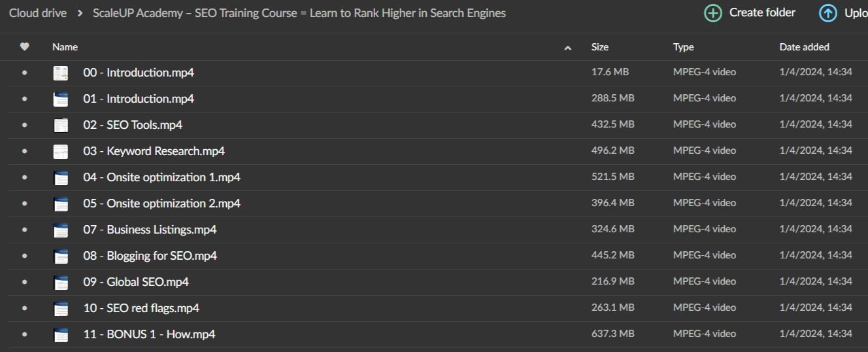Select the 07 - Business Listings.mp4 file name

pyautogui.click(x=150, y=230)
